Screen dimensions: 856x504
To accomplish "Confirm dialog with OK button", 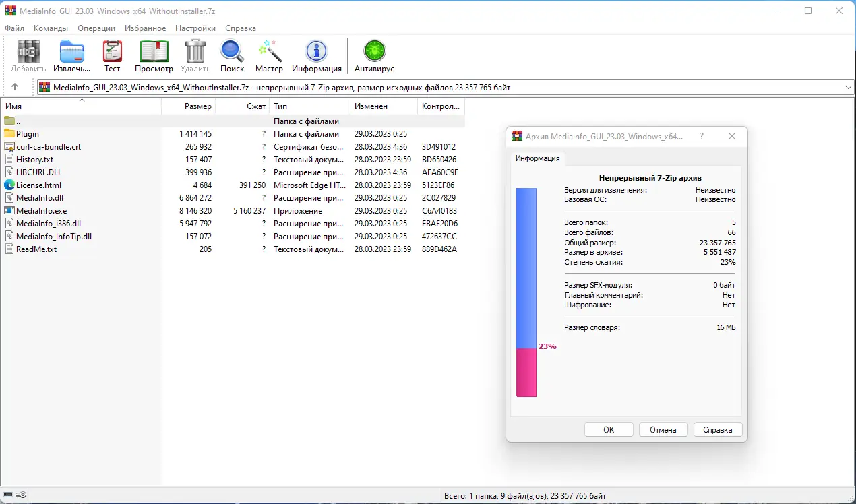I will 609,430.
